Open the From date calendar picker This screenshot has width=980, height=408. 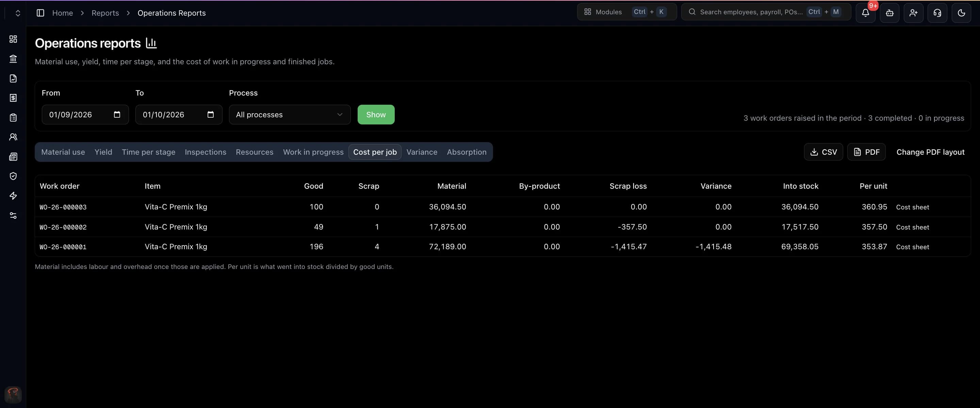(x=117, y=115)
